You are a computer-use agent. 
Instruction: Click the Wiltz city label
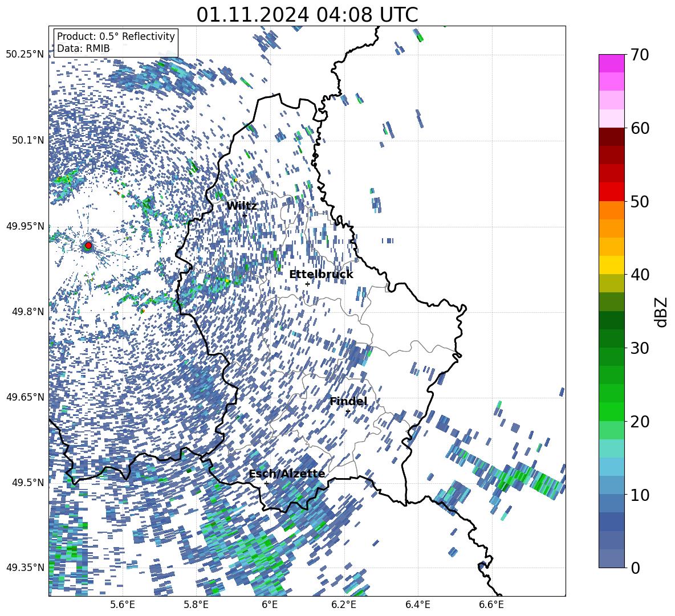coord(242,206)
